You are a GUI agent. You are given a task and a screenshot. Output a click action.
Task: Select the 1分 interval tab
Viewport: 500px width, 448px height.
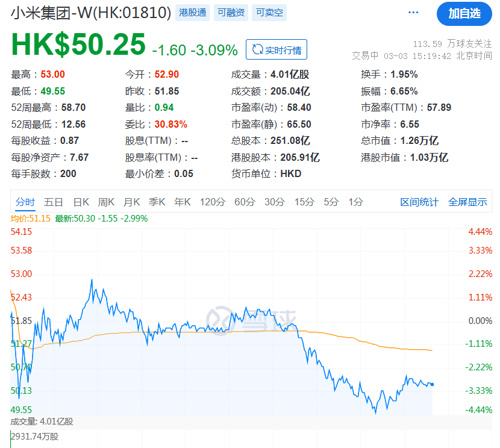coord(356,202)
